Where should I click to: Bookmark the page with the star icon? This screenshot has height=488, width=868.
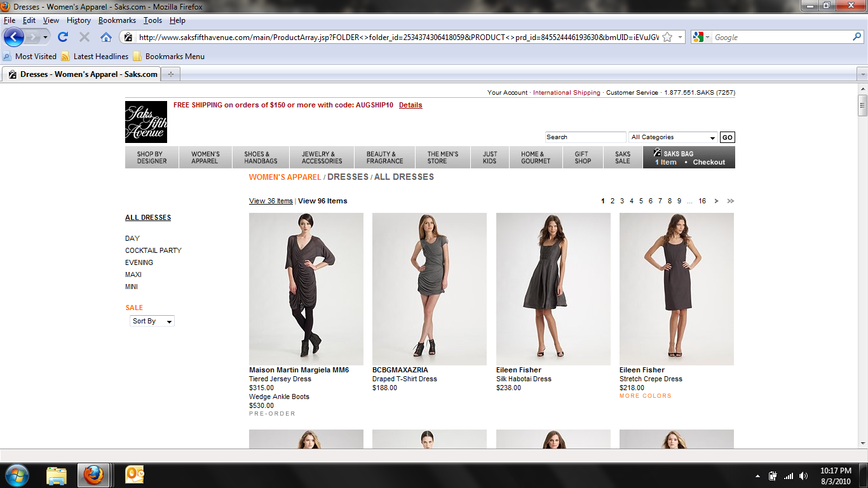point(667,37)
